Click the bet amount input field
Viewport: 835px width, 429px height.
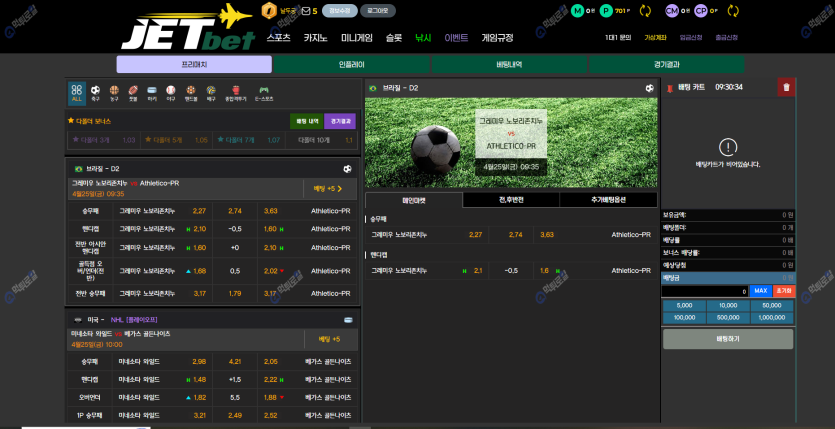point(704,291)
